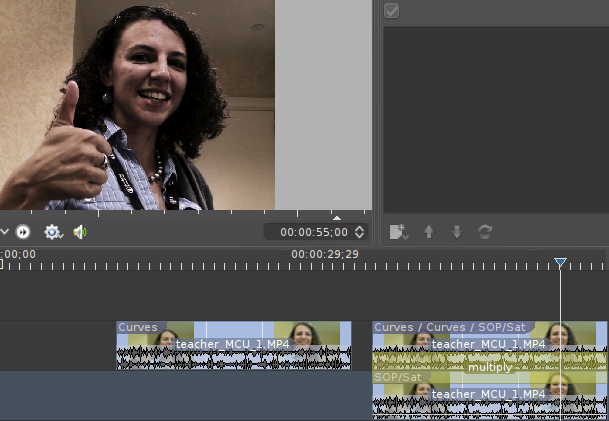Click the monitor video preview image
The image size is (609, 421).
pyautogui.click(x=137, y=105)
